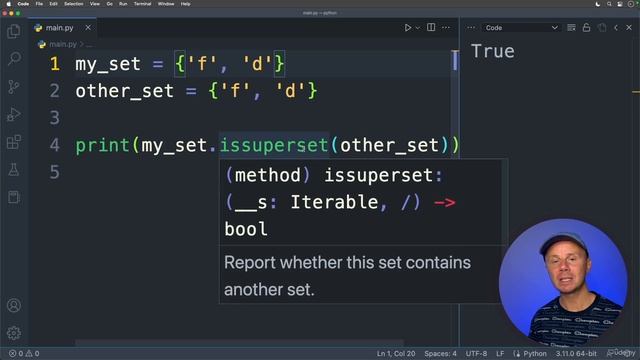Open the Testing flask view
This screenshot has width=640, height=360.
(14, 170)
